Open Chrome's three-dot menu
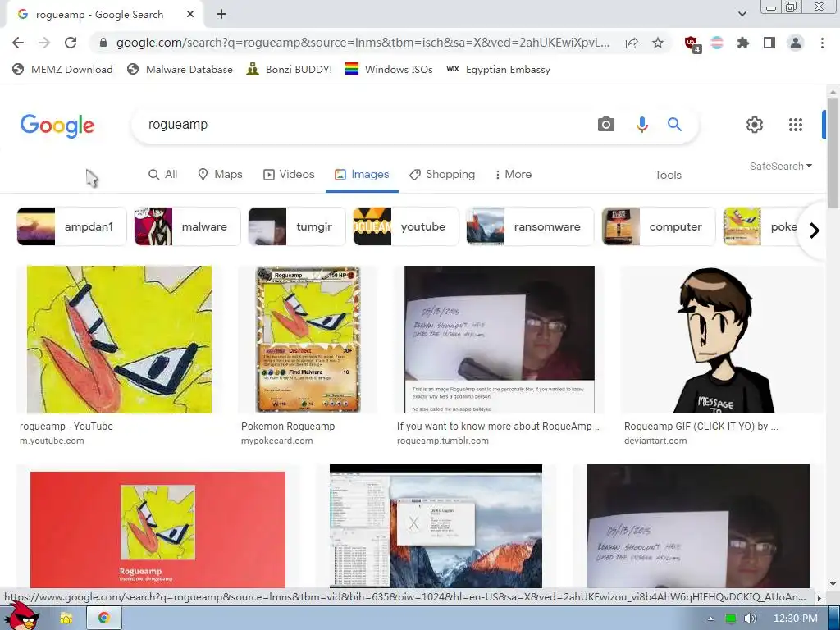The width and height of the screenshot is (840, 630). (x=822, y=43)
